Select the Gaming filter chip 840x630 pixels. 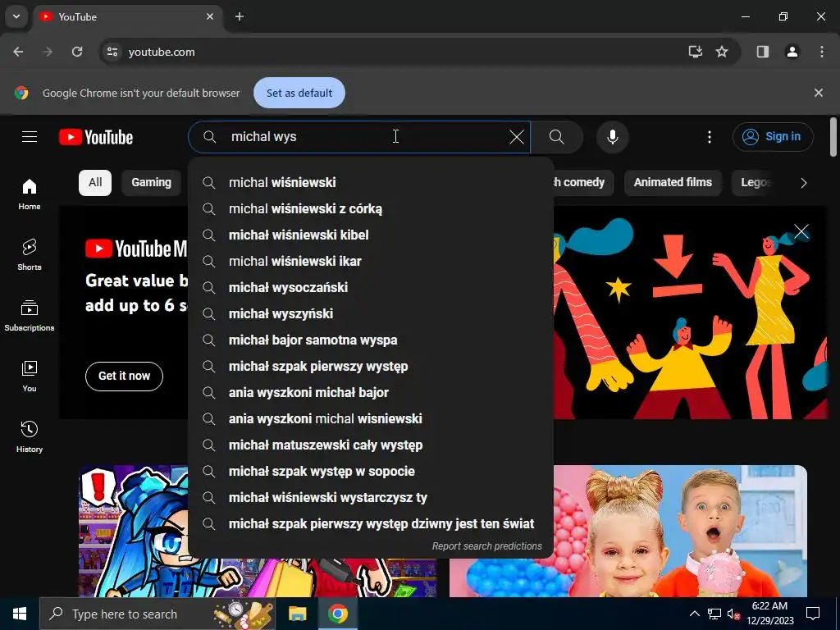[151, 183]
